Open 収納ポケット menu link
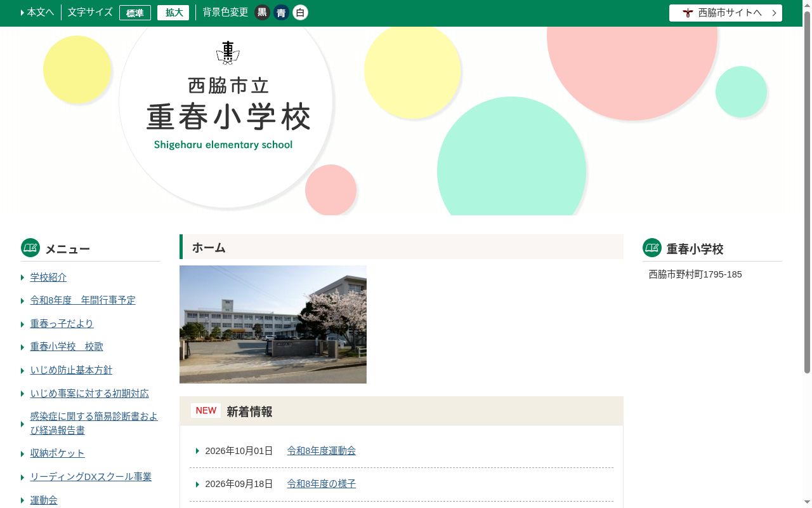Viewport: 812px width, 508px height. [58, 453]
